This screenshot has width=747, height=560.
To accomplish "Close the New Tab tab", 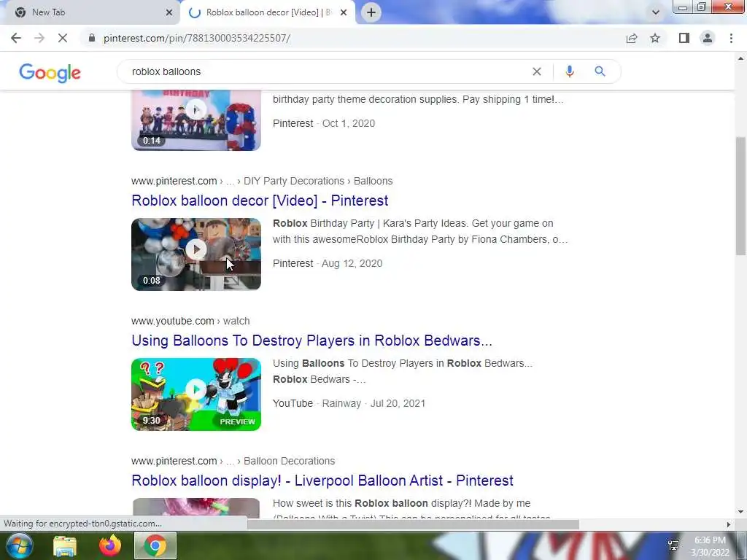I will point(169,12).
